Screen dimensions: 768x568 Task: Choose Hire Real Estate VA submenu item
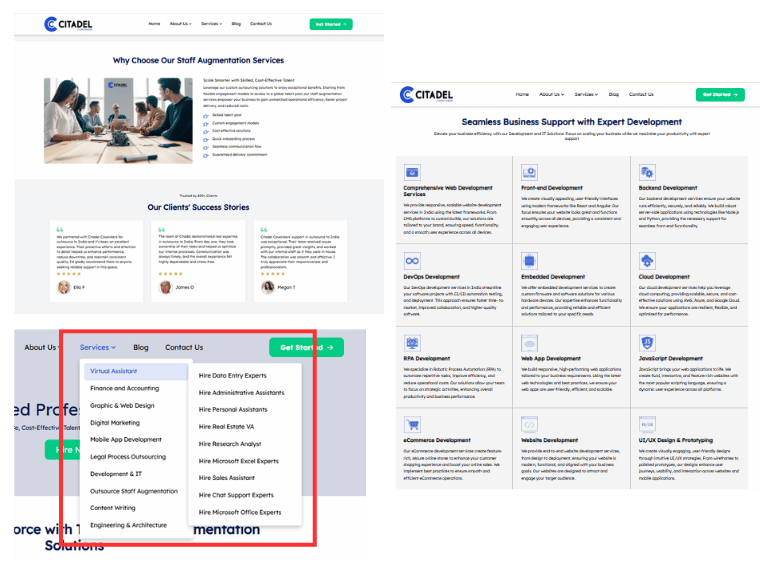(226, 426)
